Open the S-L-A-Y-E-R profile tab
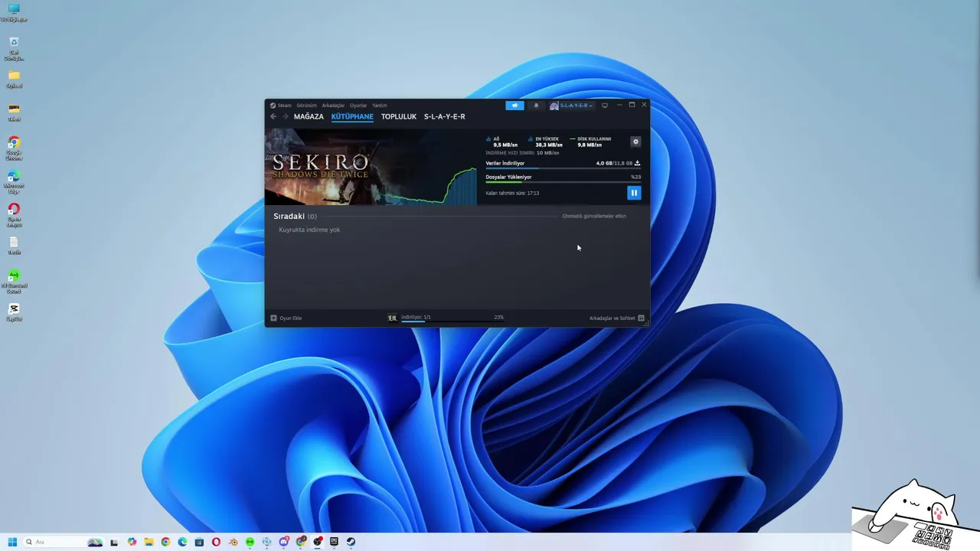This screenshot has width=980, height=551. click(444, 116)
